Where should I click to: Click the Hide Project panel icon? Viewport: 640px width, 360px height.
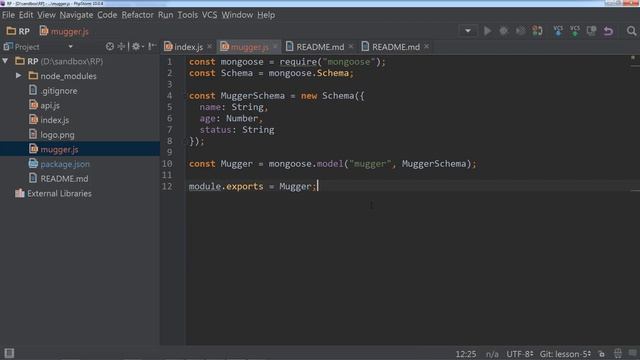[152, 47]
